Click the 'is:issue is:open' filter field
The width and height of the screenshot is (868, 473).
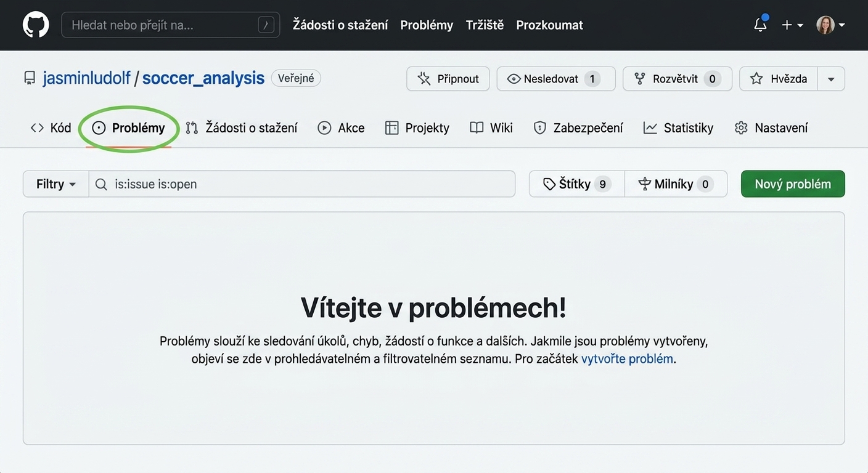click(x=302, y=184)
